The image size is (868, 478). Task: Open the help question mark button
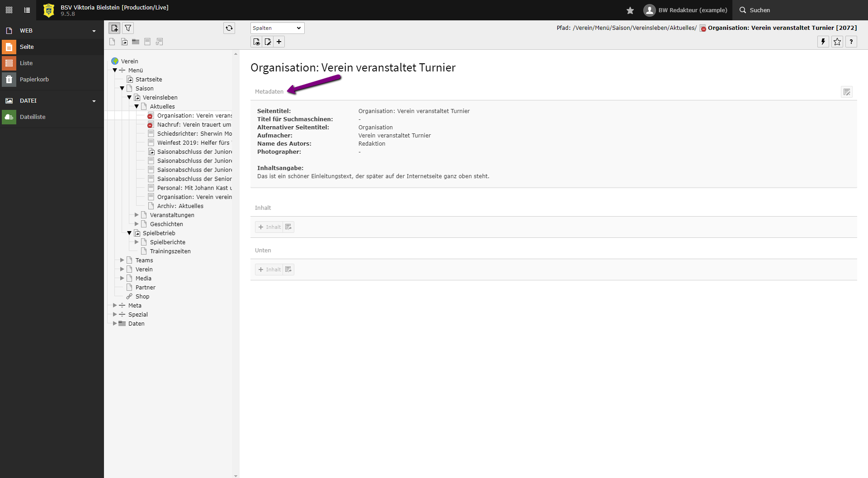pos(851,42)
